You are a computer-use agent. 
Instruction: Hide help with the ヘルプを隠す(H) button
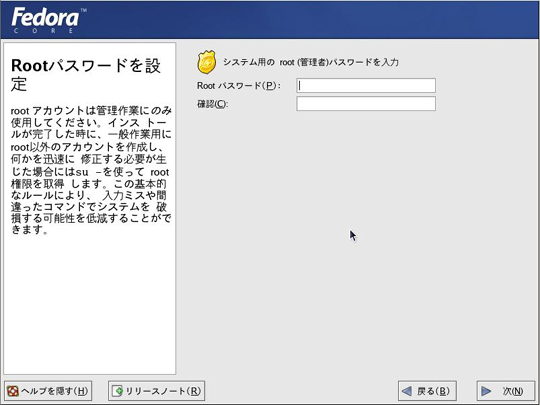(x=48, y=391)
